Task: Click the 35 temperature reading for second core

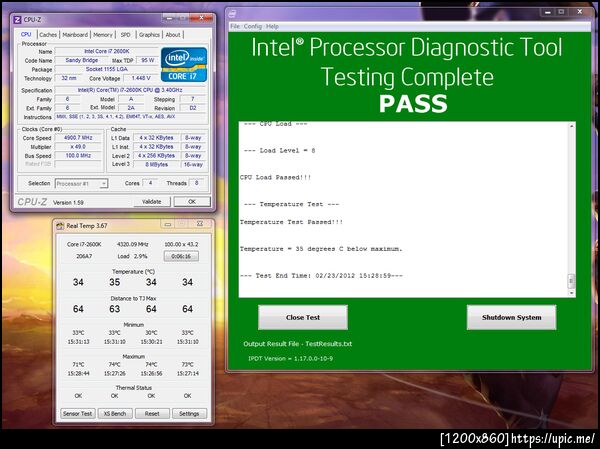Action: coord(115,282)
